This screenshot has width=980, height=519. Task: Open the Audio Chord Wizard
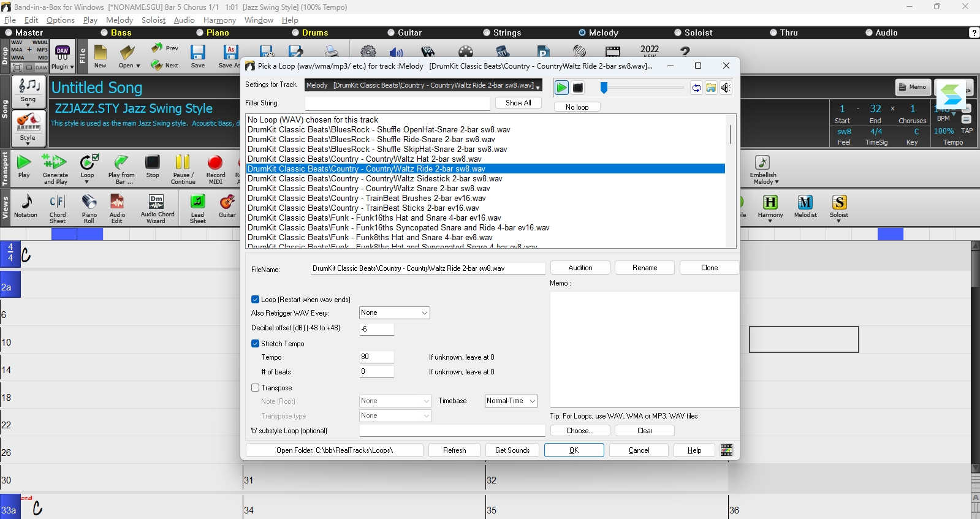[x=157, y=208]
